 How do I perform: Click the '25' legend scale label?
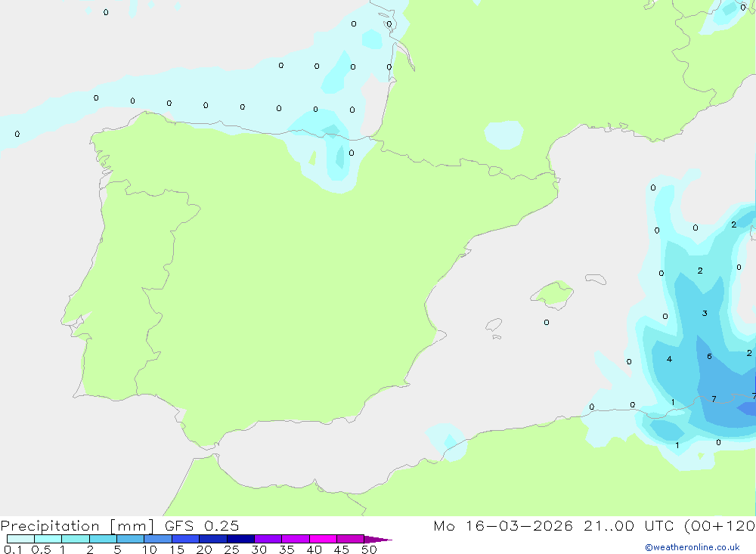(231, 549)
